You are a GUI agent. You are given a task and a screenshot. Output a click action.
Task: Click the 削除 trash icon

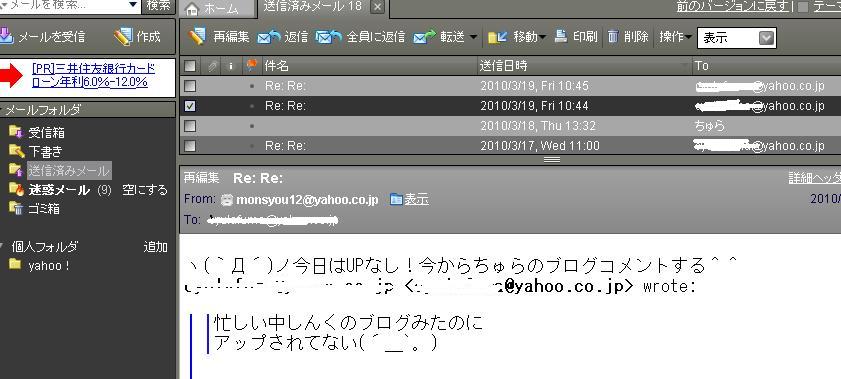point(613,36)
